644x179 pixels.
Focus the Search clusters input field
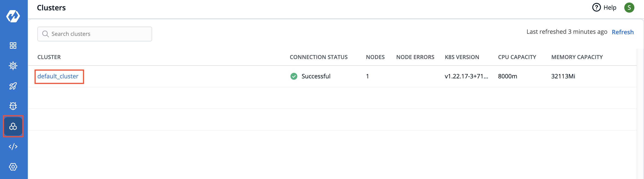coord(100,34)
